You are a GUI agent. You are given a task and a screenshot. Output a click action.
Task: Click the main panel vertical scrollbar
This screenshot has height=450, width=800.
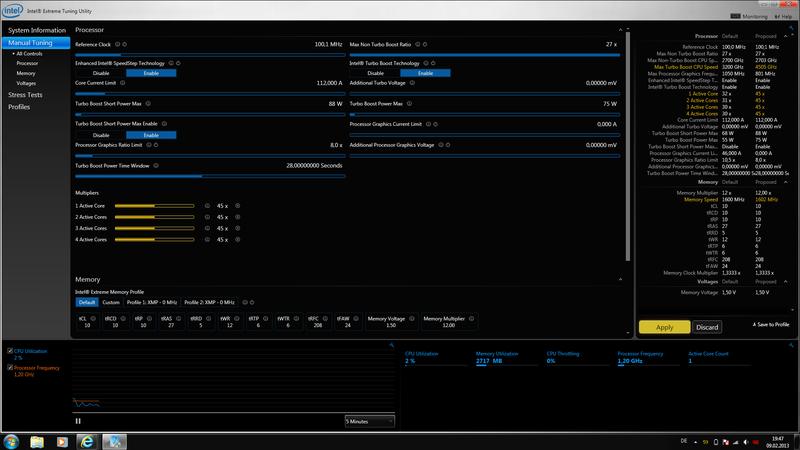pyautogui.click(x=628, y=146)
